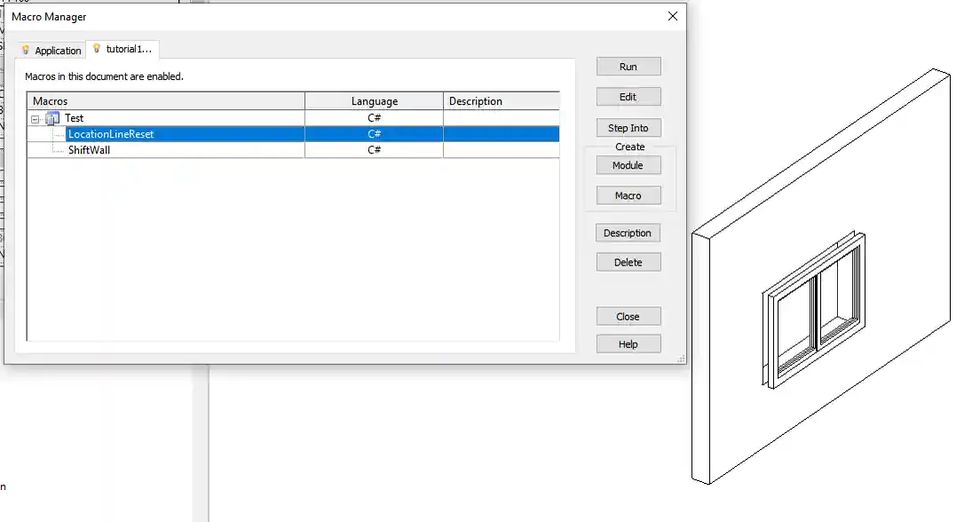Add a Description to the macro

click(628, 233)
